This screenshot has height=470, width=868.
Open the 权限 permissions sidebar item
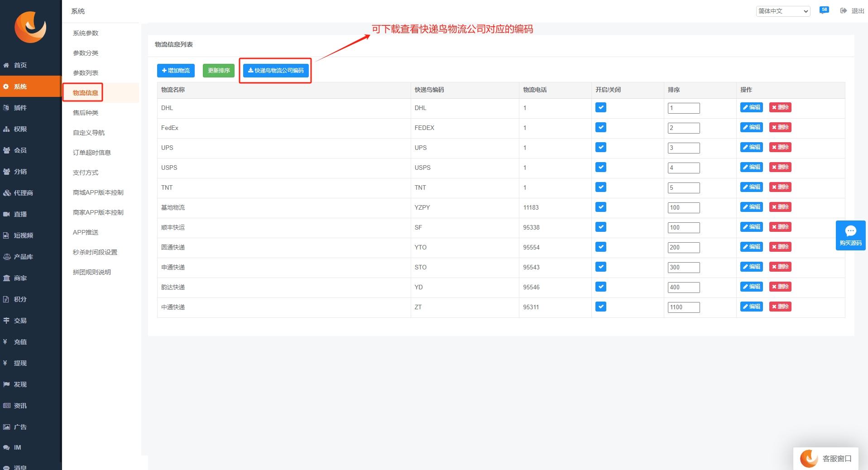click(x=30, y=129)
